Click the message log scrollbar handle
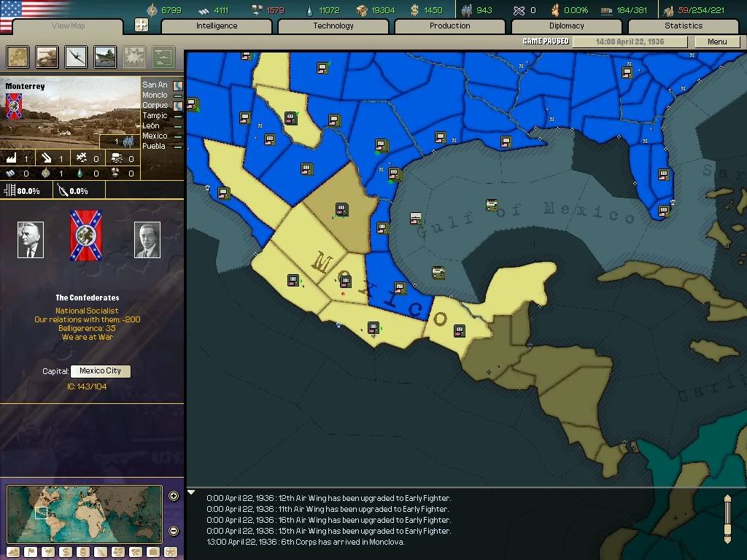 coord(727,529)
